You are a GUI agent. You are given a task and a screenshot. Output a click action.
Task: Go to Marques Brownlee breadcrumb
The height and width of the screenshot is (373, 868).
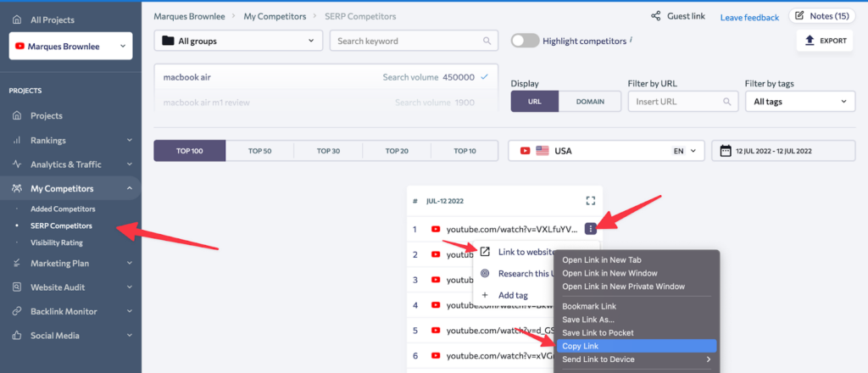[x=189, y=17]
